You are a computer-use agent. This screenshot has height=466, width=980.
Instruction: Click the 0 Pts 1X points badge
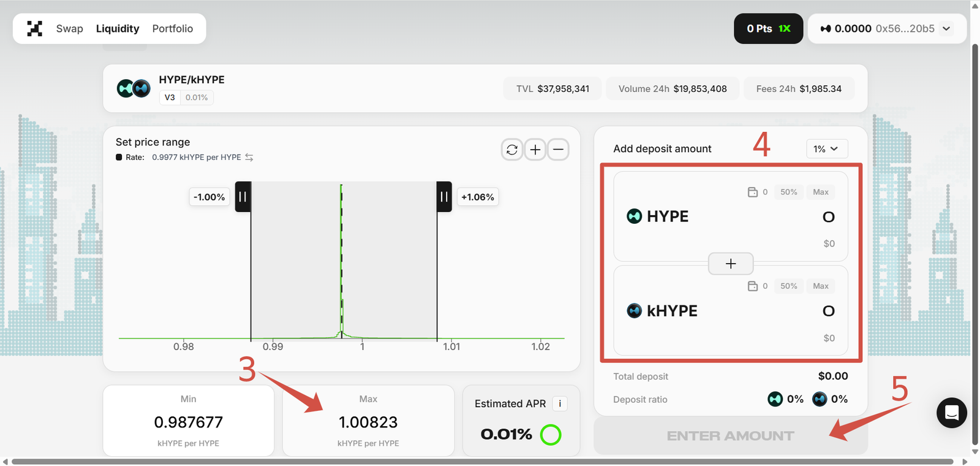768,29
